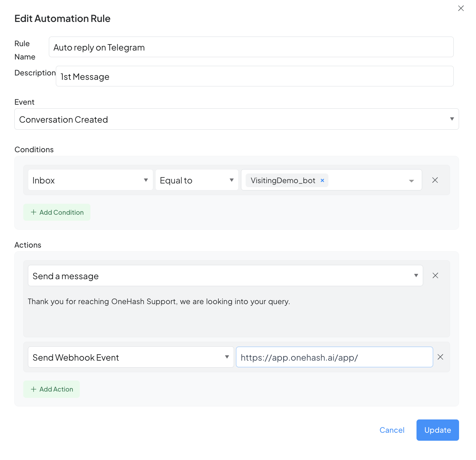Click the Add Condition button
Screen dimensions: 476x460
[x=57, y=212]
